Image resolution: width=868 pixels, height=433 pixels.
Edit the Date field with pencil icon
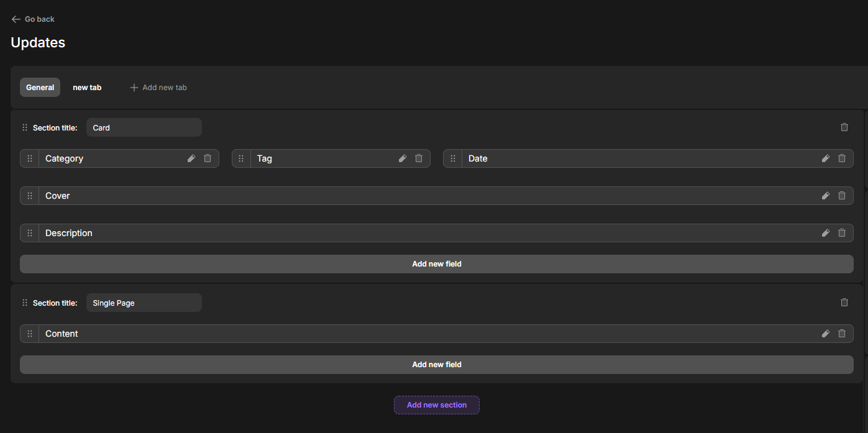coord(826,158)
